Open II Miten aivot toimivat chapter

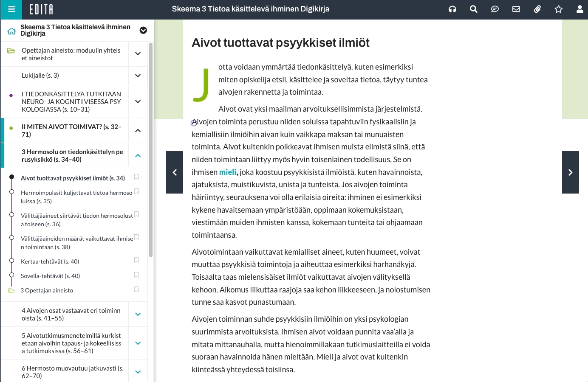(72, 131)
